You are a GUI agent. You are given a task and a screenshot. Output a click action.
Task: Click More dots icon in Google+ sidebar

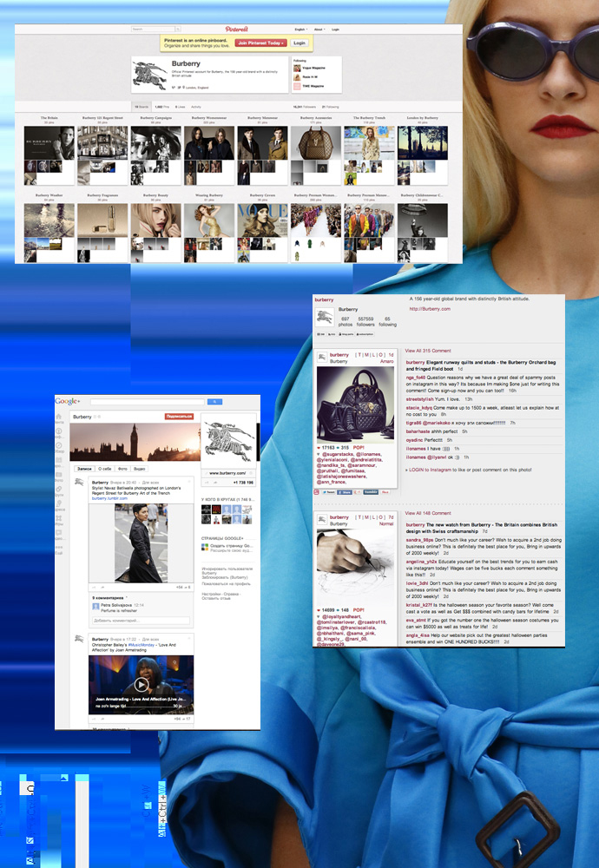coord(59,547)
